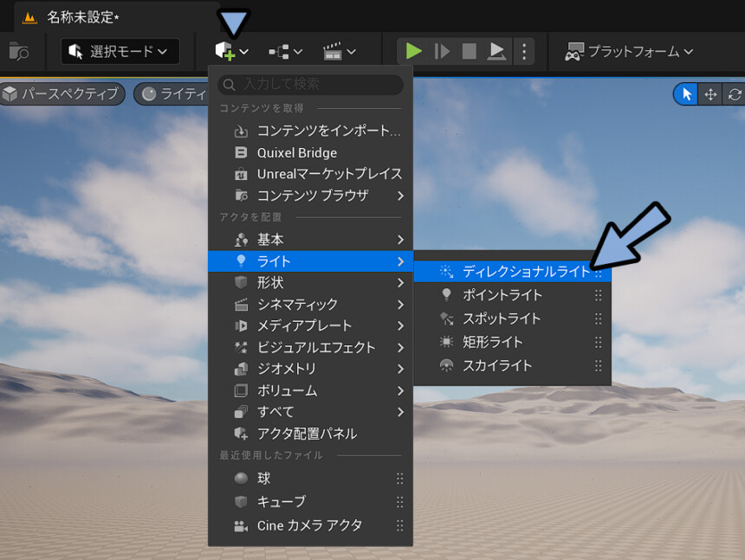Image resolution: width=745 pixels, height=560 pixels.
Task: Expand the Geometry submenu
Action: (311, 369)
